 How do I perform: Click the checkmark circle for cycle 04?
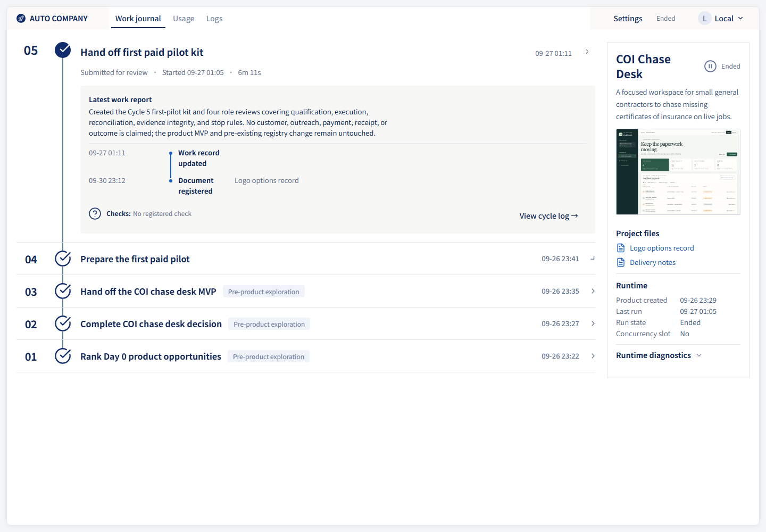(63, 259)
